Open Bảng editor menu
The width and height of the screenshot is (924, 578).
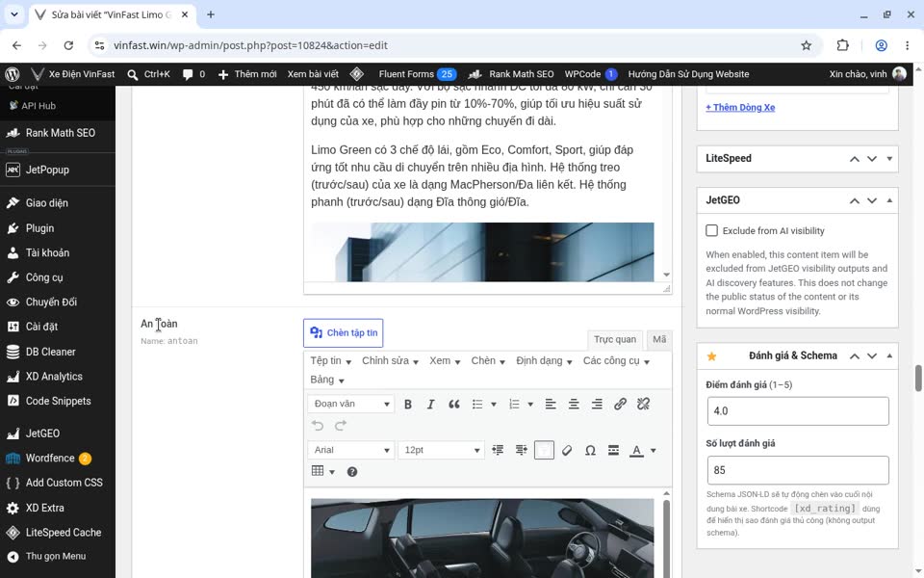pyautogui.click(x=327, y=380)
